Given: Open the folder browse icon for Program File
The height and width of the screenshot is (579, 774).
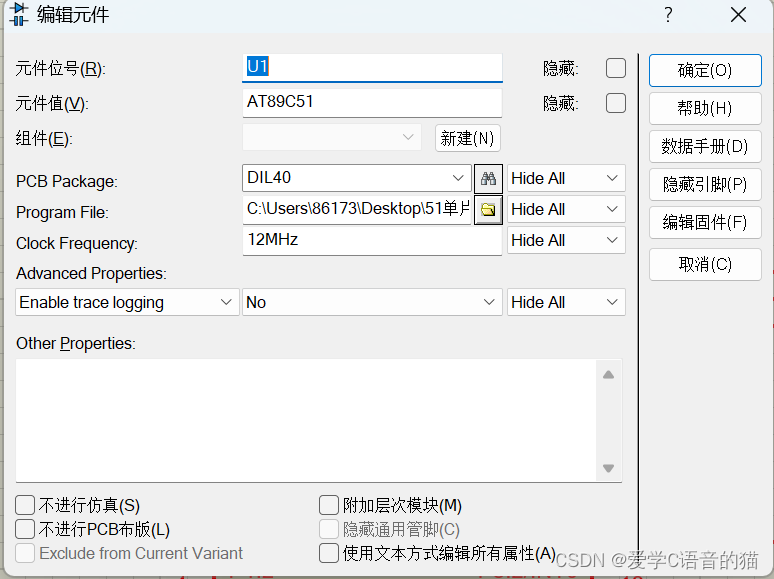Looking at the screenshot, I should [488, 210].
